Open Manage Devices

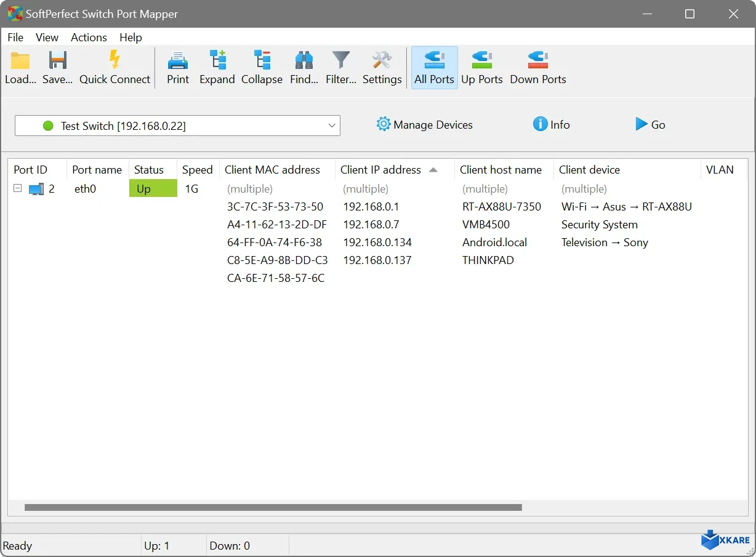click(x=425, y=124)
